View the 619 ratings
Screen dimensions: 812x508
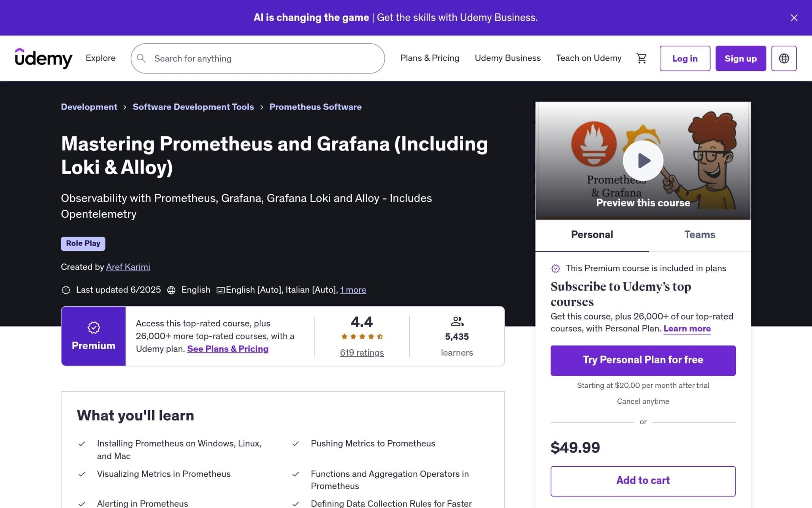click(x=361, y=352)
